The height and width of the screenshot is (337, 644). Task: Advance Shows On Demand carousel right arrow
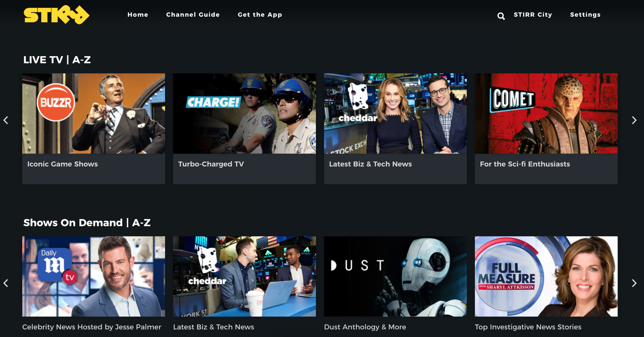[634, 283]
